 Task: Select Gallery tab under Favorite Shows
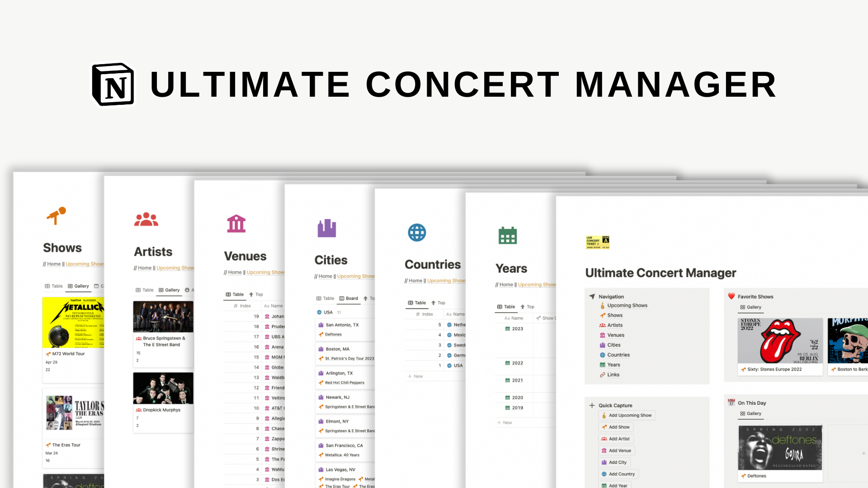pyautogui.click(x=750, y=307)
